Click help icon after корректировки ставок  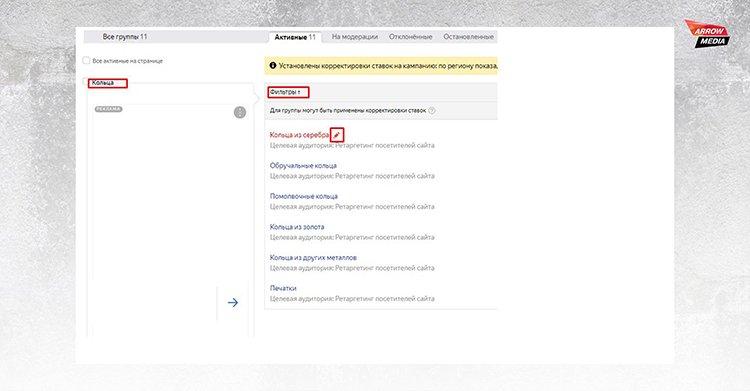pos(432,111)
